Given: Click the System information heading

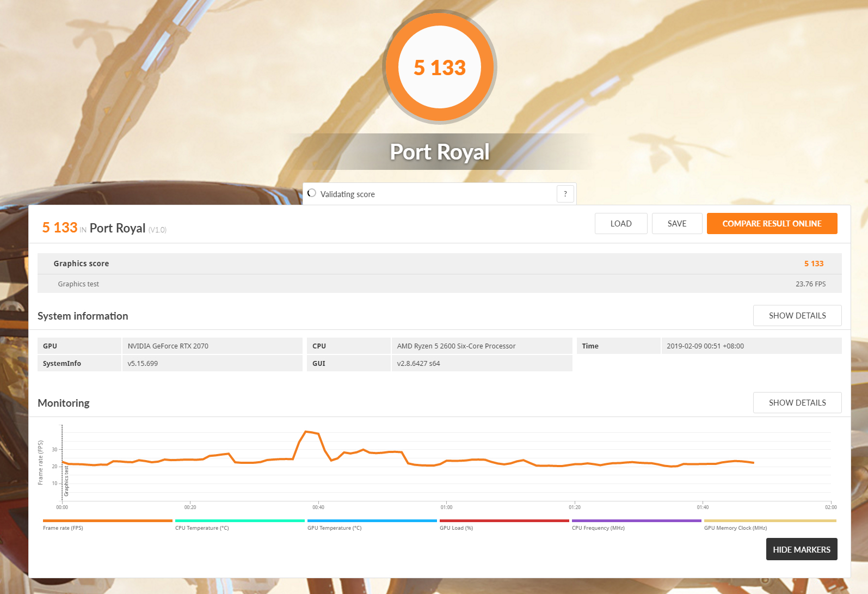Looking at the screenshot, I should (x=83, y=316).
